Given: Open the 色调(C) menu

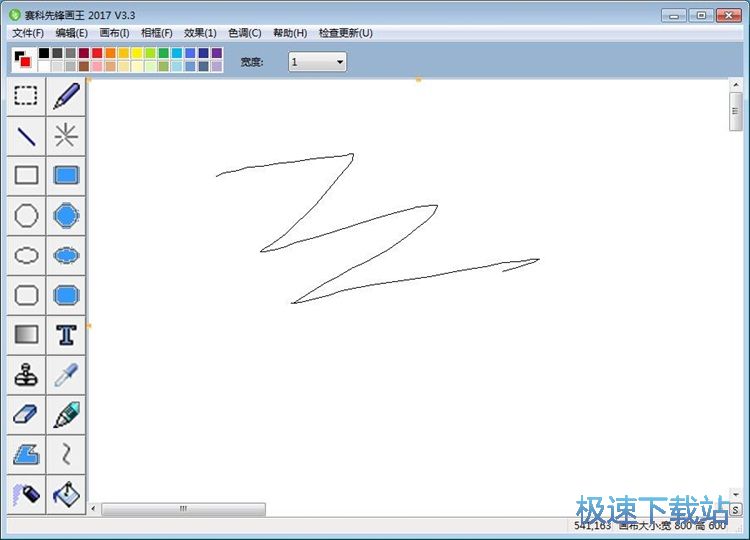Looking at the screenshot, I should (x=245, y=33).
